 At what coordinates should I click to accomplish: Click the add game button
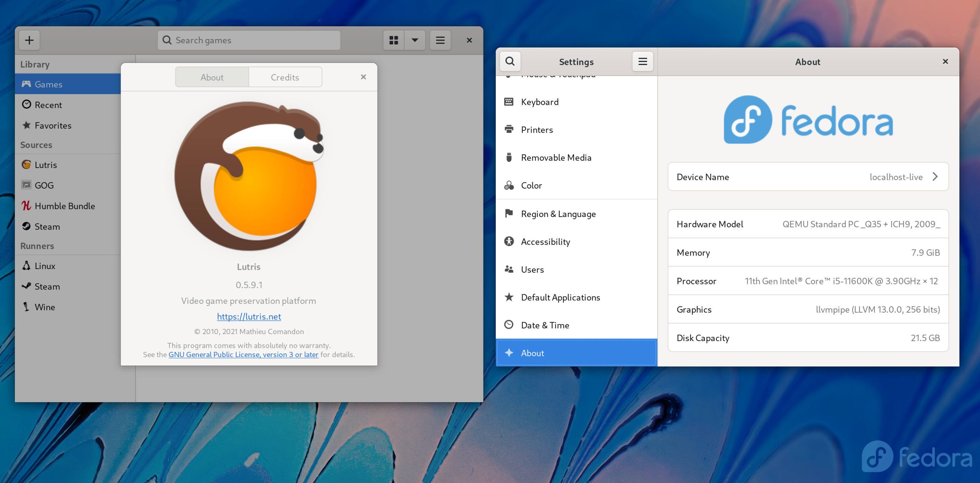[x=29, y=39]
